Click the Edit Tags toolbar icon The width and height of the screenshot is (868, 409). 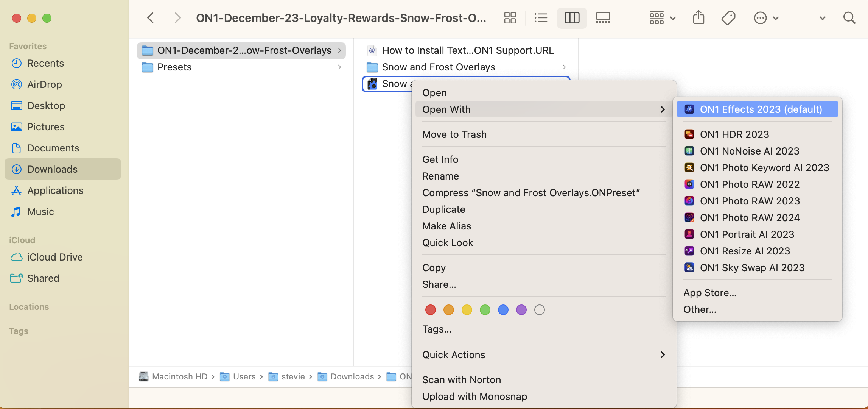pos(728,18)
